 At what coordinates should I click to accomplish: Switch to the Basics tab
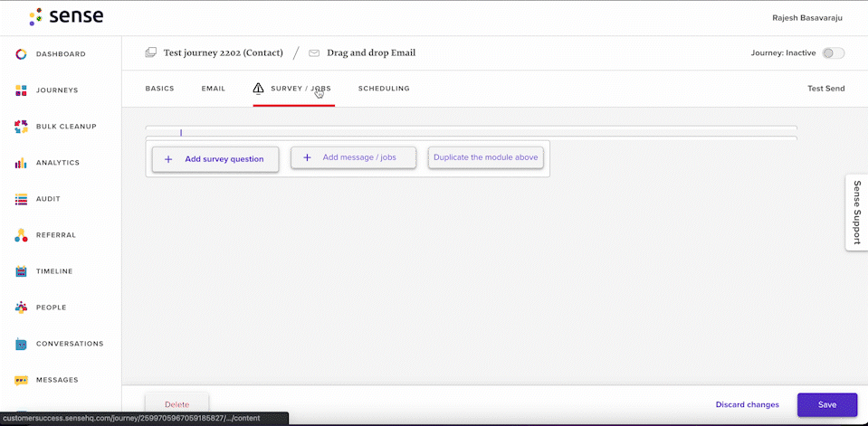point(159,89)
